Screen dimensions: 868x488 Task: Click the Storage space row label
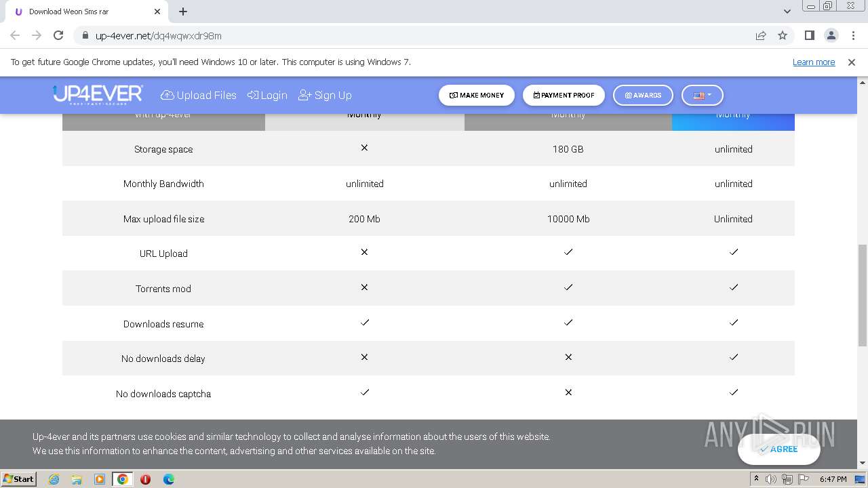163,149
